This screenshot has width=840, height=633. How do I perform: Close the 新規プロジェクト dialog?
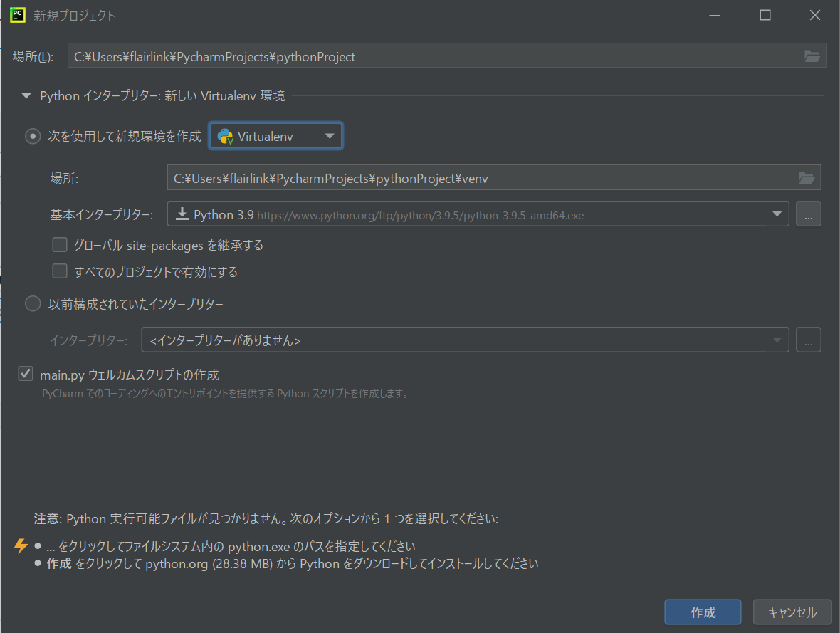[x=815, y=15]
